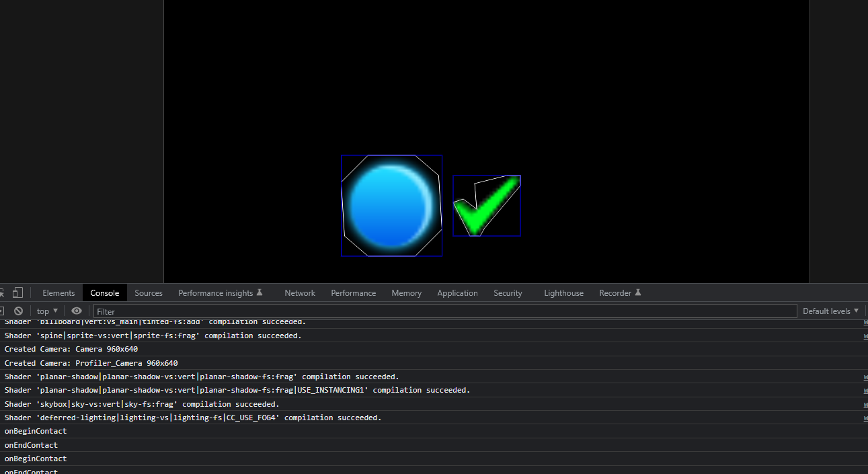The width and height of the screenshot is (868, 474).
Task: Open the Memory tab
Action: pyautogui.click(x=406, y=293)
